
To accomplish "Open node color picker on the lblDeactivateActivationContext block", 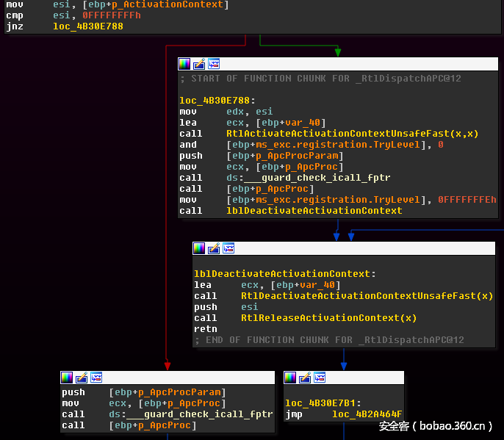I will click(199, 248).
